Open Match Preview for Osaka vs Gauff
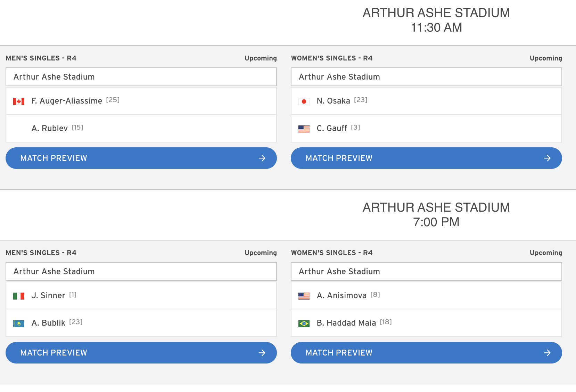 pos(426,158)
